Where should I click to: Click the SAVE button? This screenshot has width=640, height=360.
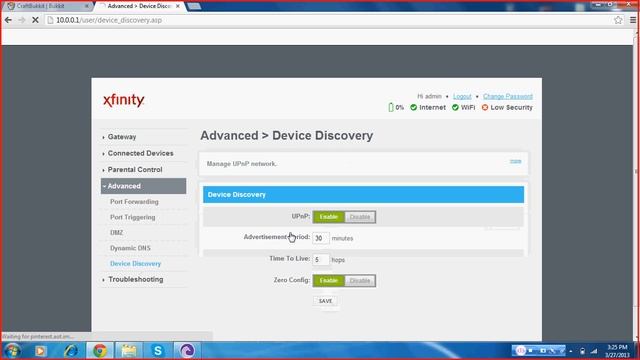(x=325, y=301)
